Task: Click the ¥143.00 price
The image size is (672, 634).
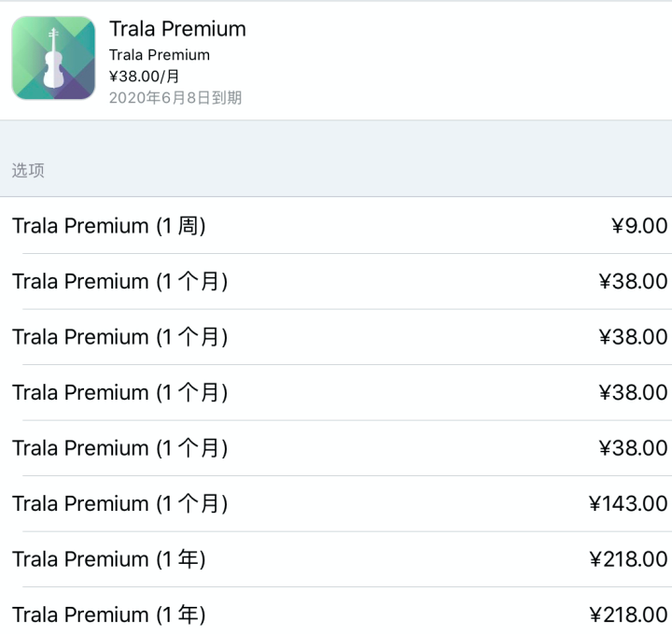Action: coord(628,503)
